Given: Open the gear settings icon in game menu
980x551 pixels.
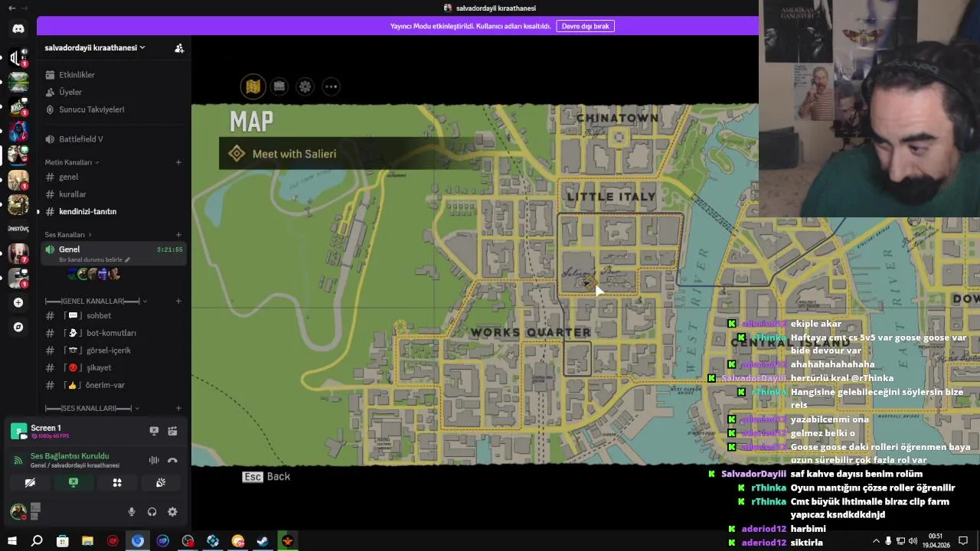Looking at the screenshot, I should (x=305, y=86).
